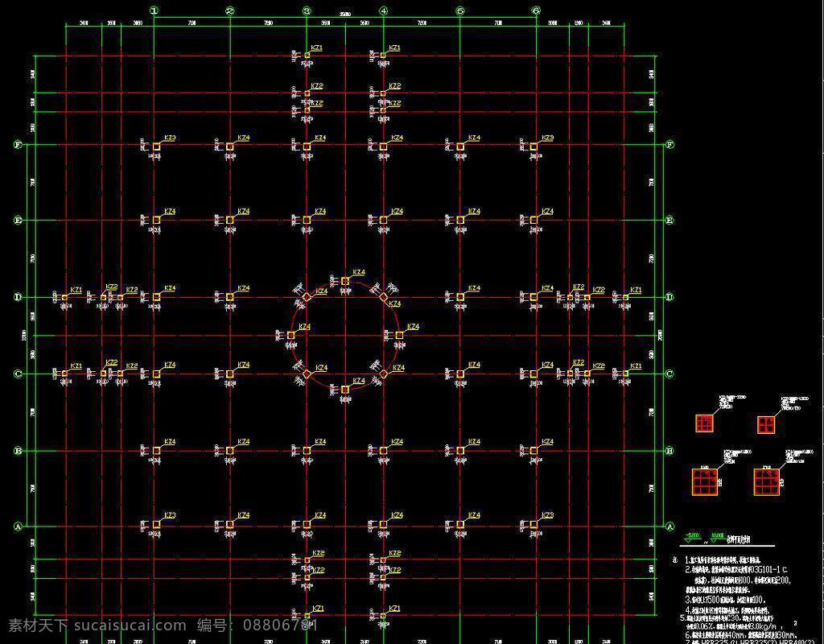Viewport: 824px width, 644px height.
Task: Click leftmost KZ1 label on axis D
Action: point(76,290)
